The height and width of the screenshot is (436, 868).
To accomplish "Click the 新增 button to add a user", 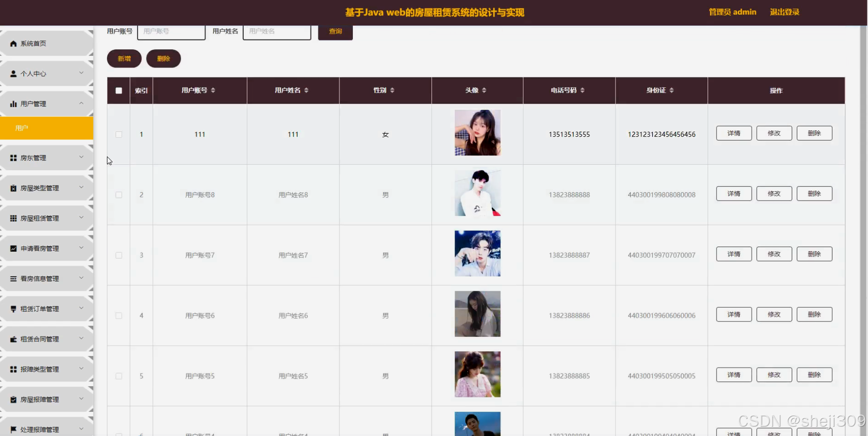I will pos(124,59).
